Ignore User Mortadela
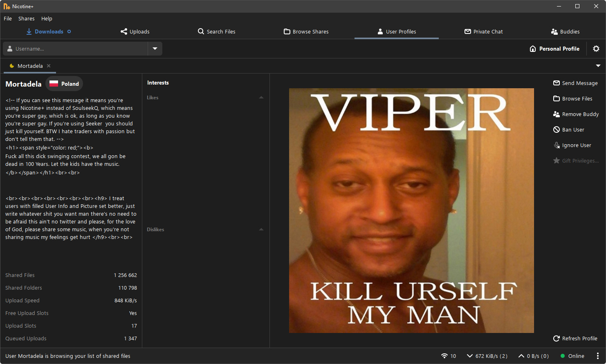Image resolution: width=606 pixels, height=364 pixels. click(572, 145)
